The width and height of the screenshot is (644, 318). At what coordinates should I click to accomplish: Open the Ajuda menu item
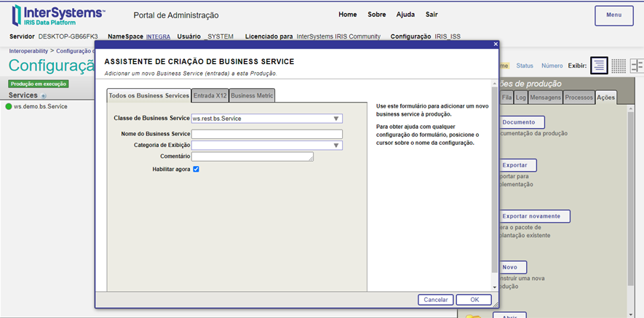405,15
